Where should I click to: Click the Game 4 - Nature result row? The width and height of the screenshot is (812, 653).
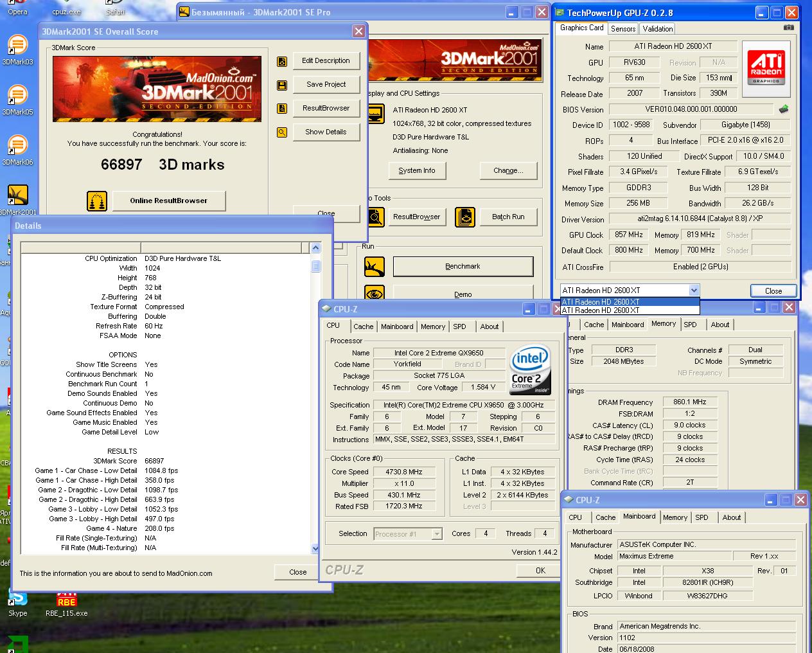165,528
